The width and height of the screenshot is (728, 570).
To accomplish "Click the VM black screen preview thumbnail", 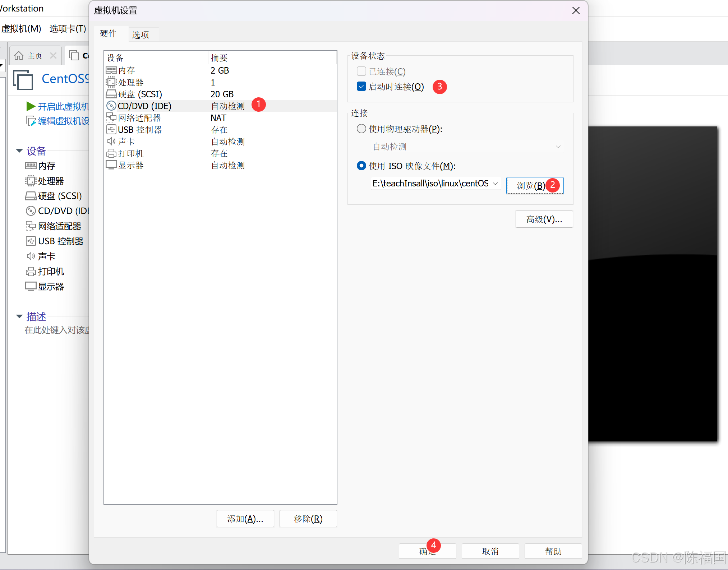I will tap(653, 284).
